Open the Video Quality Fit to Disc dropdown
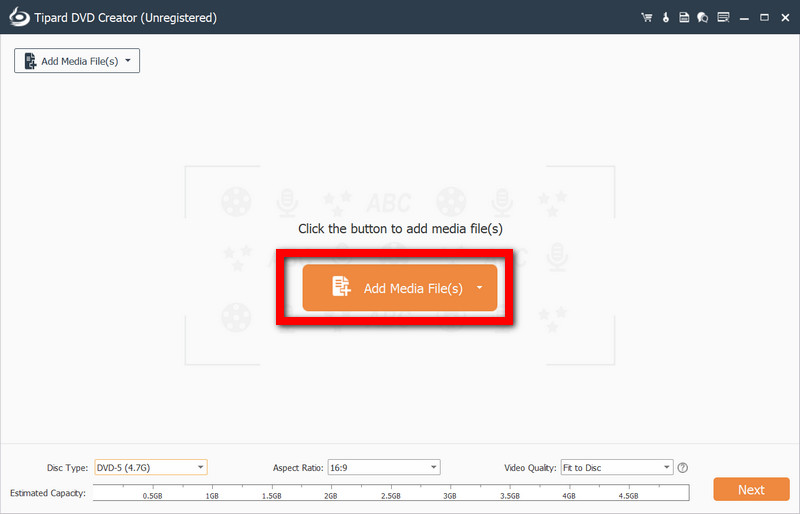Screen dimensions: 800x514 click(x=617, y=468)
